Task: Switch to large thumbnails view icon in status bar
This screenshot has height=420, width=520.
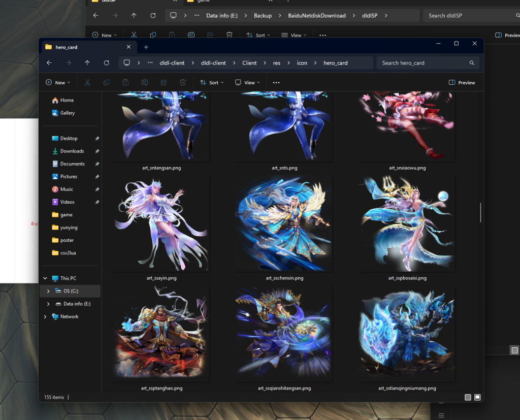Action: [477, 397]
